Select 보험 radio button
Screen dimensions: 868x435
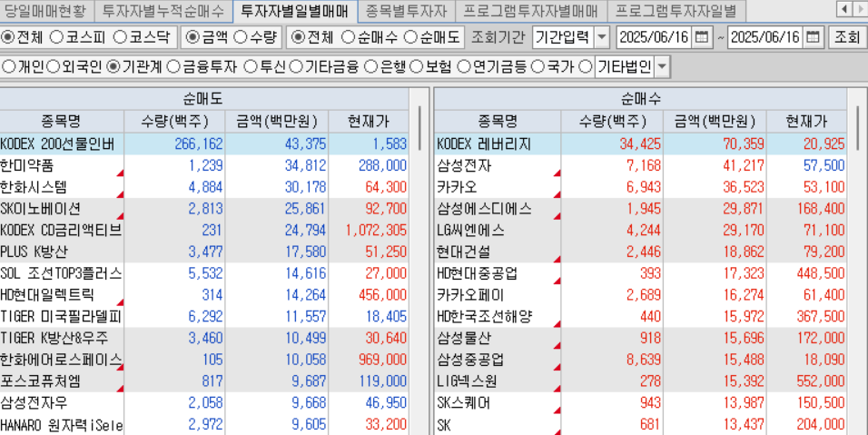point(416,67)
